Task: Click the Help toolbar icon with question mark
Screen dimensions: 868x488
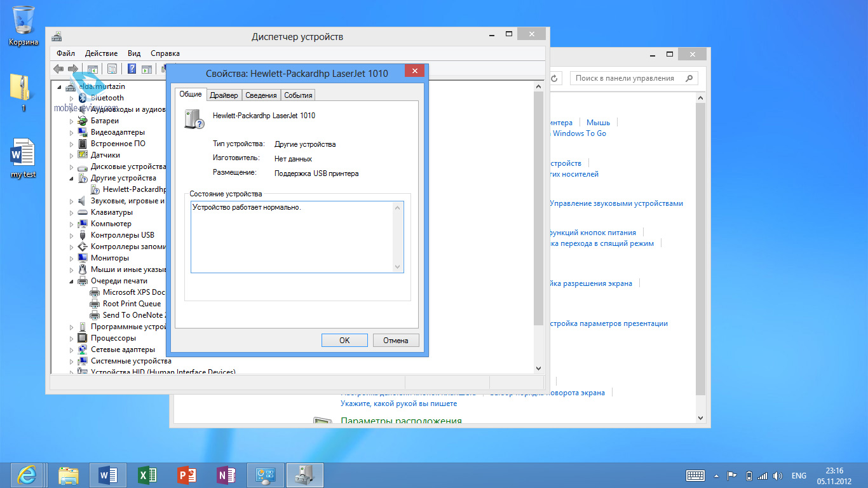Action: pyautogui.click(x=132, y=69)
